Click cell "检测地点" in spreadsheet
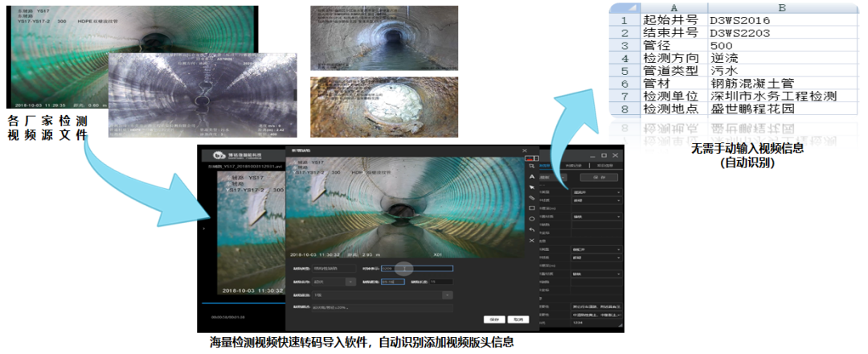 [673, 109]
